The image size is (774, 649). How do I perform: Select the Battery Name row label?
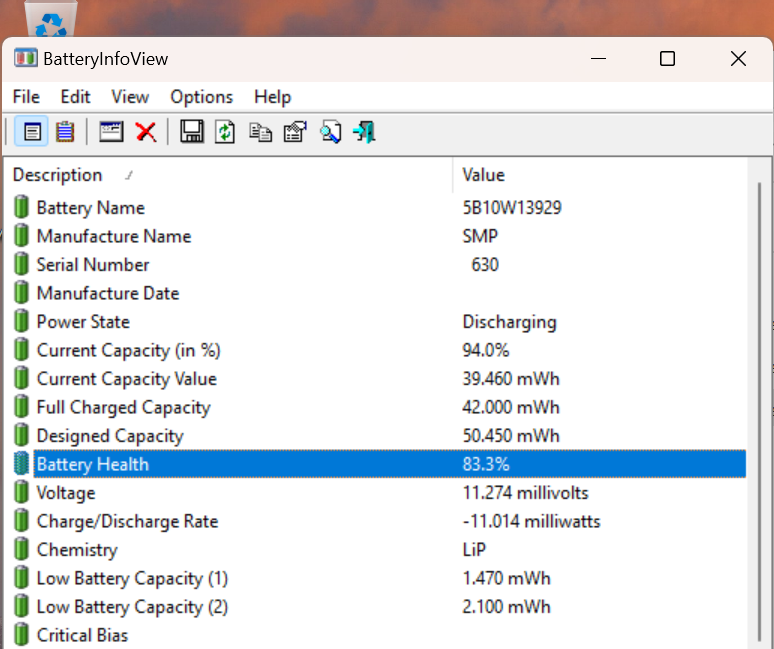[91, 208]
